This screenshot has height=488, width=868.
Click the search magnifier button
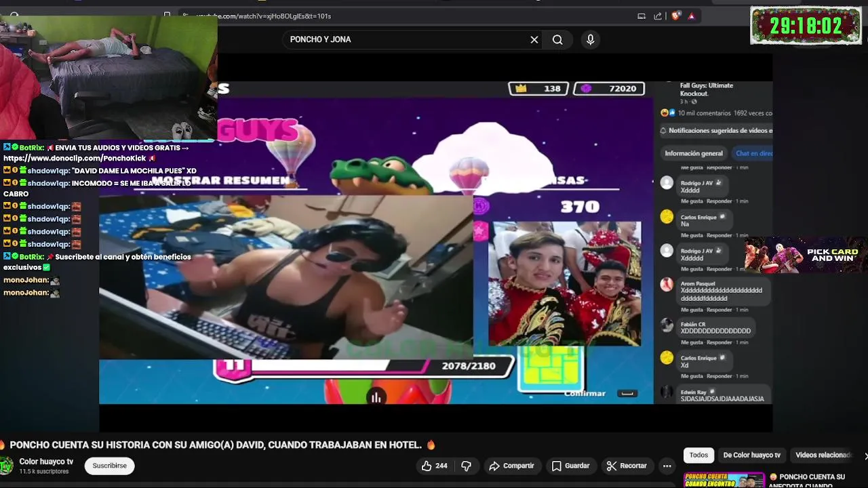coord(557,39)
